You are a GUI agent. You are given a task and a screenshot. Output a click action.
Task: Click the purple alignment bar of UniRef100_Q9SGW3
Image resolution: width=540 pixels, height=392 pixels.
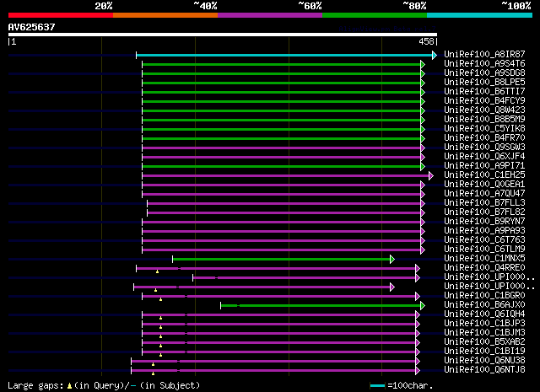point(281,148)
